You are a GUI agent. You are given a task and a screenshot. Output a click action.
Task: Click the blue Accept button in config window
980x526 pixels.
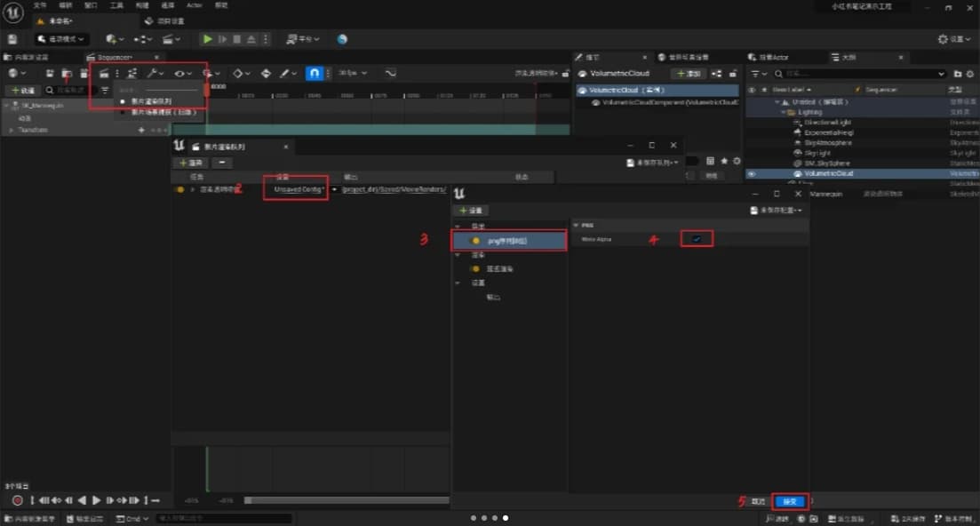790,502
